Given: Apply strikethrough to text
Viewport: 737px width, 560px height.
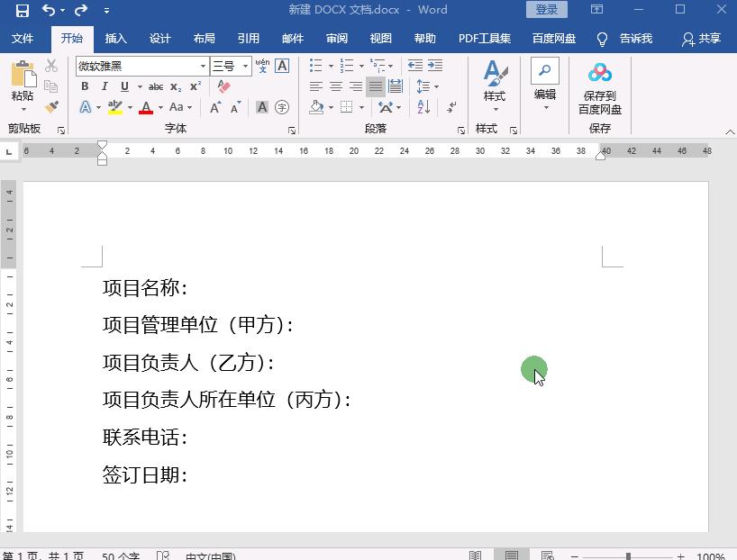Looking at the screenshot, I should [155, 86].
